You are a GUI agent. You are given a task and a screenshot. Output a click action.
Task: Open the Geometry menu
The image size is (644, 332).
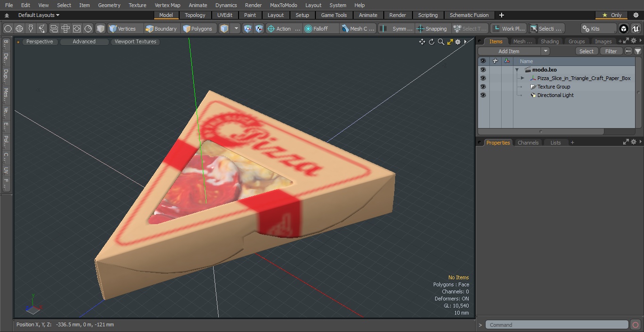[x=109, y=5]
